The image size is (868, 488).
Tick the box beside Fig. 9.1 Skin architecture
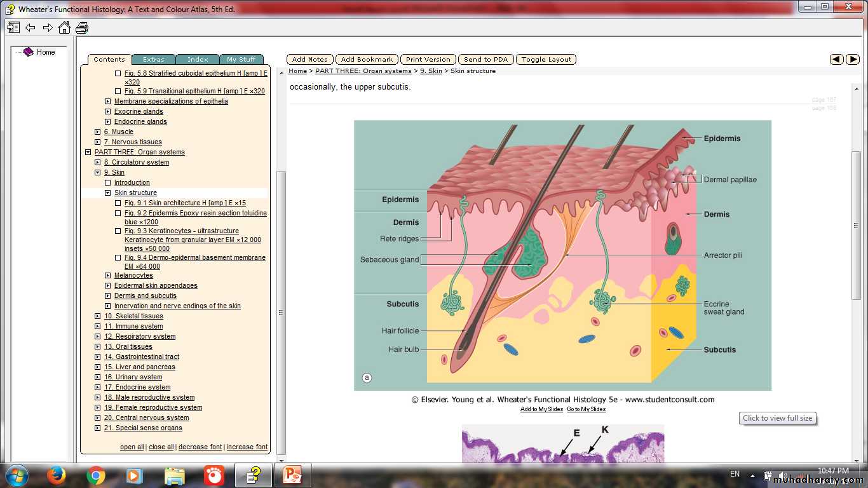click(x=118, y=203)
